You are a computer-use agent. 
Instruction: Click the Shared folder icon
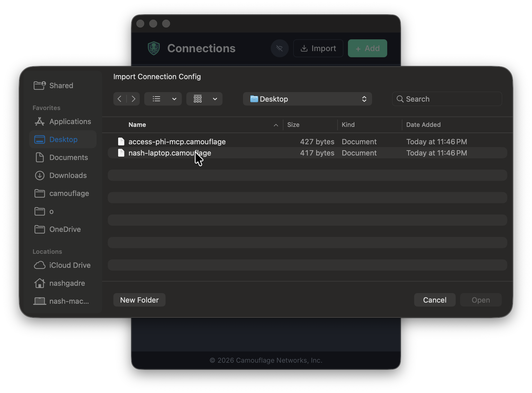(40, 85)
